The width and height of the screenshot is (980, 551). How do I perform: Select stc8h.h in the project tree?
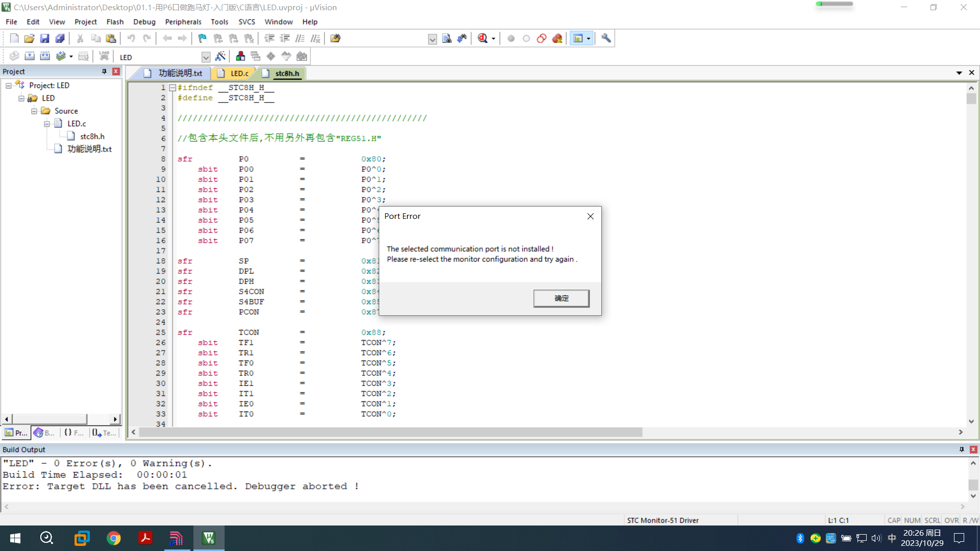click(x=92, y=137)
